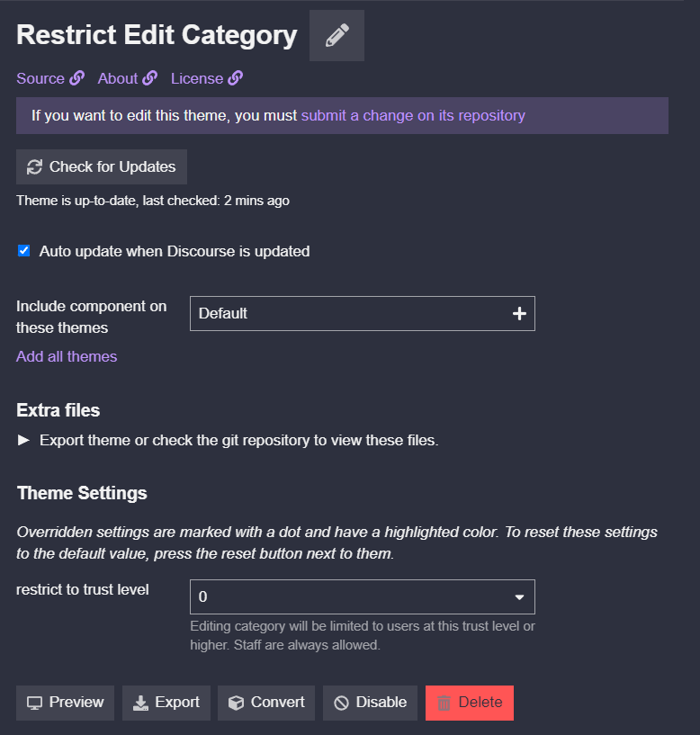
Task: Follow 'submit a change on its repository' link
Action: pos(413,115)
